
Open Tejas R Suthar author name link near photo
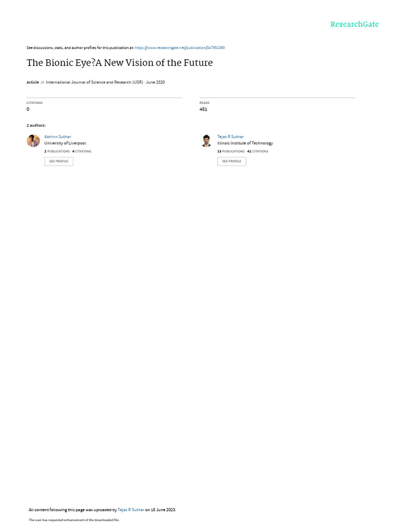230,137
